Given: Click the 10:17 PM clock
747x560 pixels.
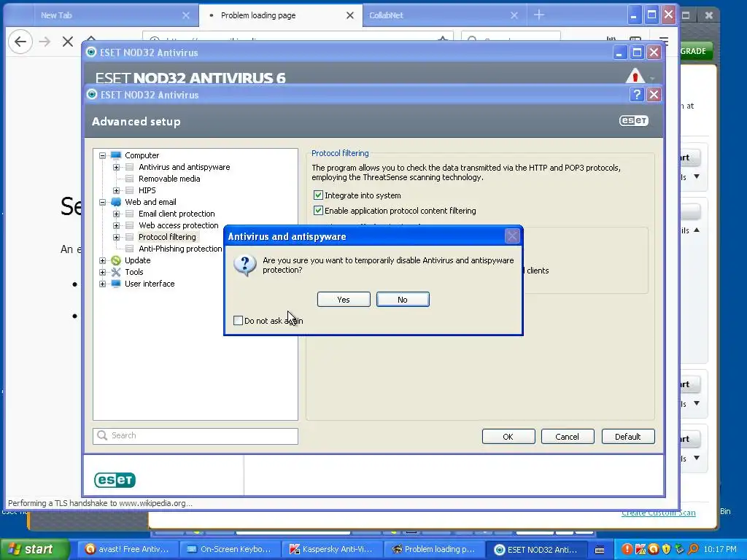Looking at the screenshot, I should (x=720, y=549).
